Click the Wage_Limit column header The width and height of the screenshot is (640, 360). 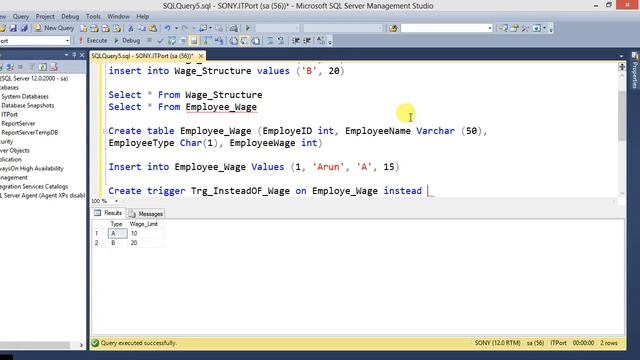(x=144, y=224)
